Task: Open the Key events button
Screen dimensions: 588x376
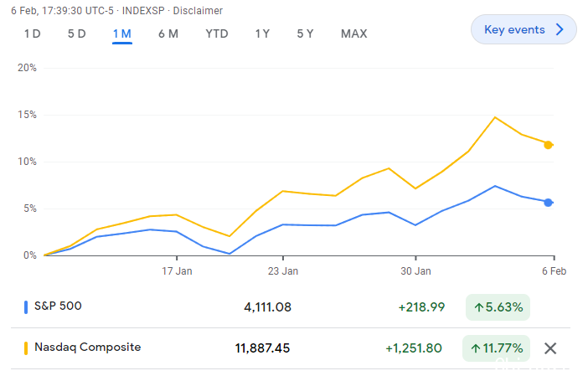Action: [x=524, y=29]
